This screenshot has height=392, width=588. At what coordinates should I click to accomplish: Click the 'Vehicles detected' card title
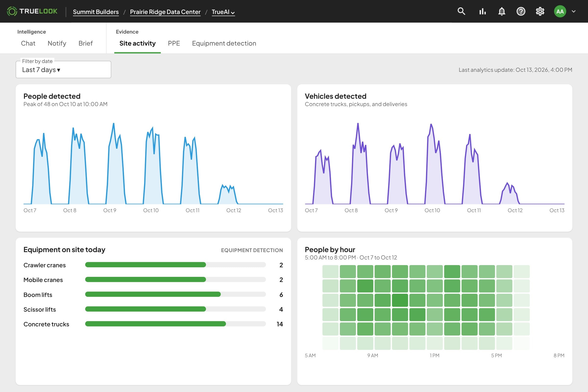(x=335, y=96)
